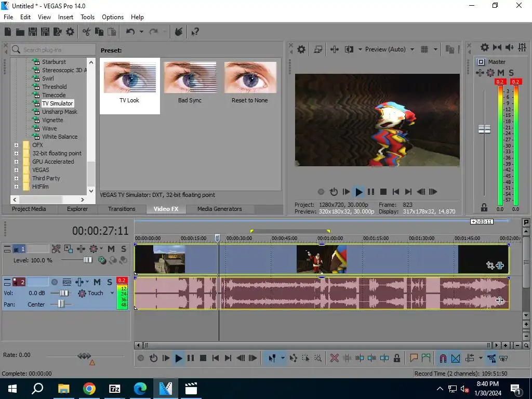Screen dimensions: 532x399
Task: Click the Search plug-ins field
Action: pos(54,50)
